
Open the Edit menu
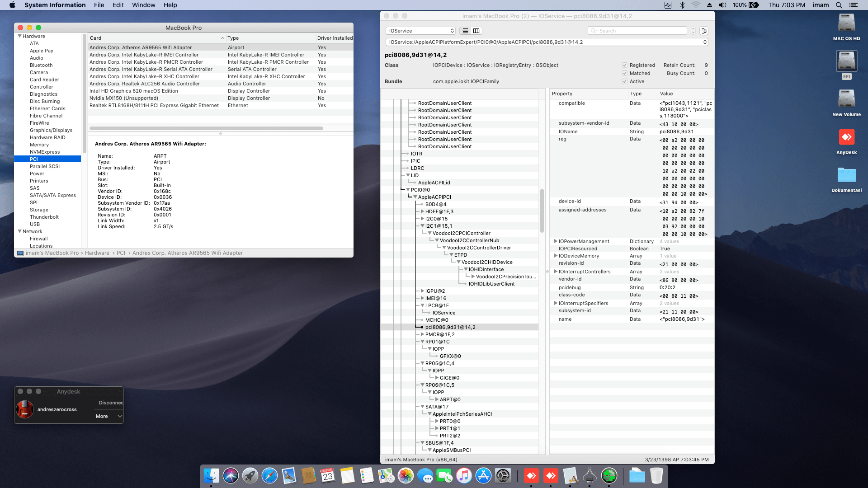point(118,5)
